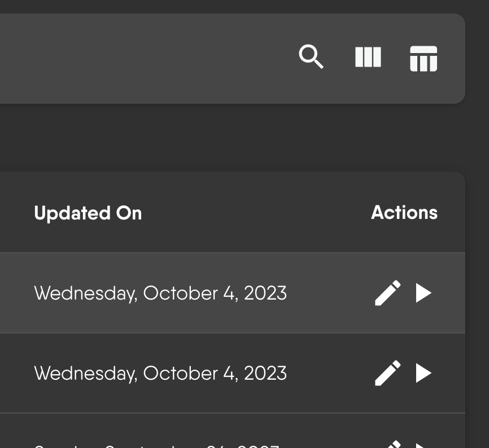Click the column layout icon in the toolbar
Image resolution: width=489 pixels, height=448 pixels.
click(368, 57)
